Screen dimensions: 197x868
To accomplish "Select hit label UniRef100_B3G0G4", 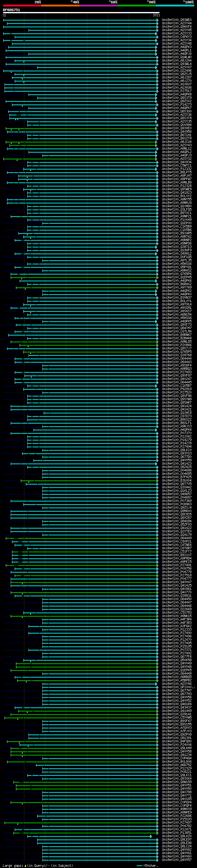I will [x=176, y=481].
